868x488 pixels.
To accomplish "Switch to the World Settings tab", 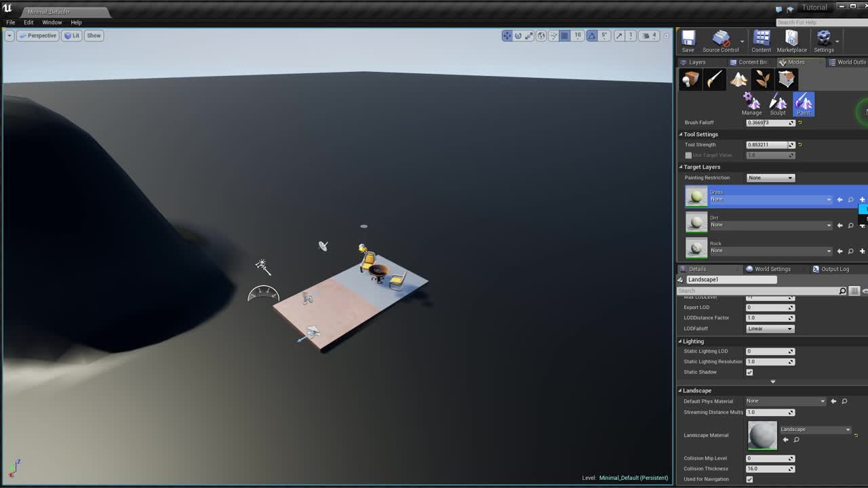I will pyautogui.click(x=768, y=269).
